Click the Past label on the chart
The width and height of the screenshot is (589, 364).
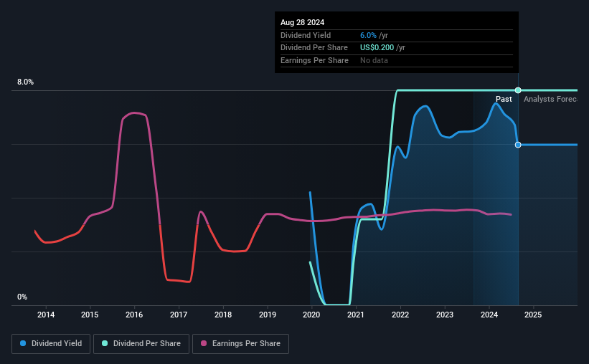coord(504,99)
